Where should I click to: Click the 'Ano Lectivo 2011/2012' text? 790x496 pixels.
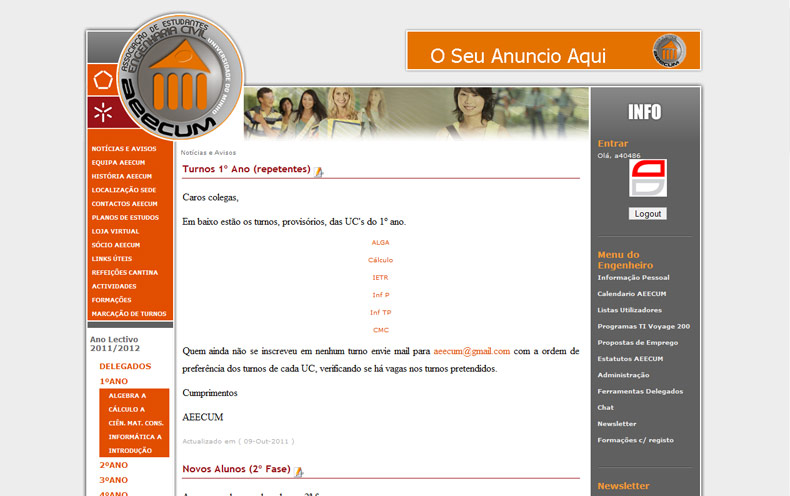click(x=115, y=344)
